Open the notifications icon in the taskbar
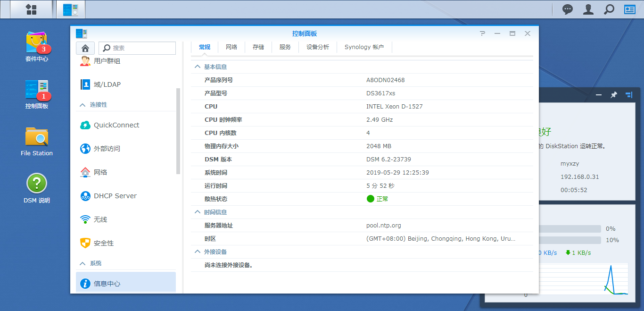This screenshot has height=311, width=644. click(567, 9)
